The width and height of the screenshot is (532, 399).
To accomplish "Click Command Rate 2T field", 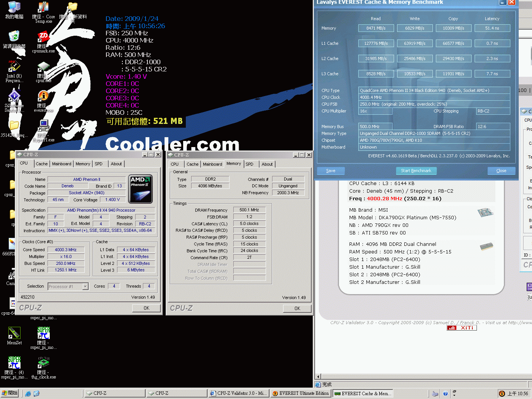I will pyautogui.click(x=249, y=257).
